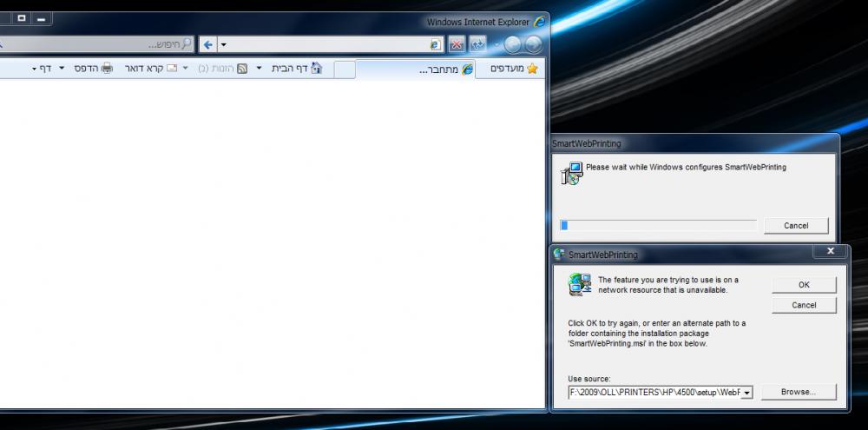The image size is (868, 430).
Task: Open Favorites (מועדפים) star button
Action: [514, 69]
